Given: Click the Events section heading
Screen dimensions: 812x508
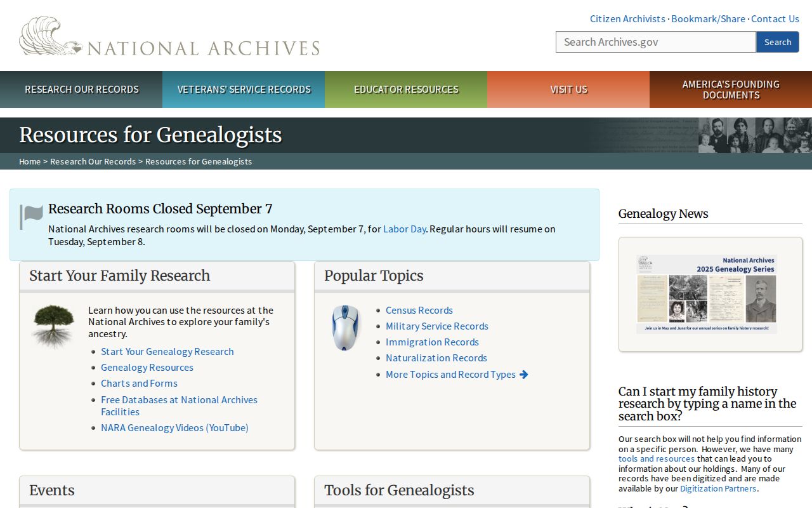Looking at the screenshot, I should 52,490.
